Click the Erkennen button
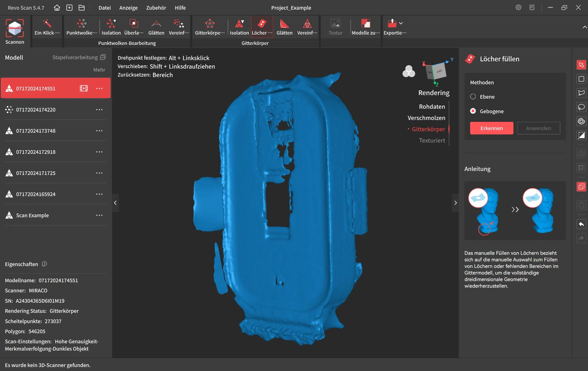This screenshot has height=371, width=588. pyautogui.click(x=491, y=128)
